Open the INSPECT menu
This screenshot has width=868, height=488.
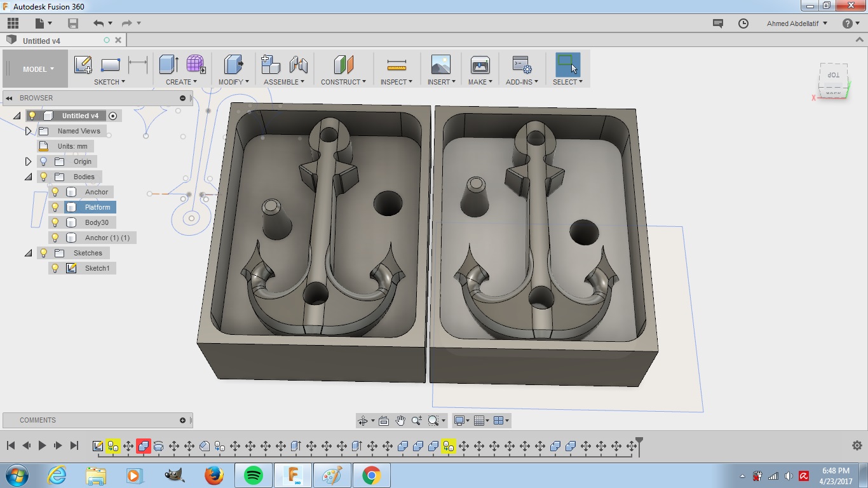click(397, 82)
